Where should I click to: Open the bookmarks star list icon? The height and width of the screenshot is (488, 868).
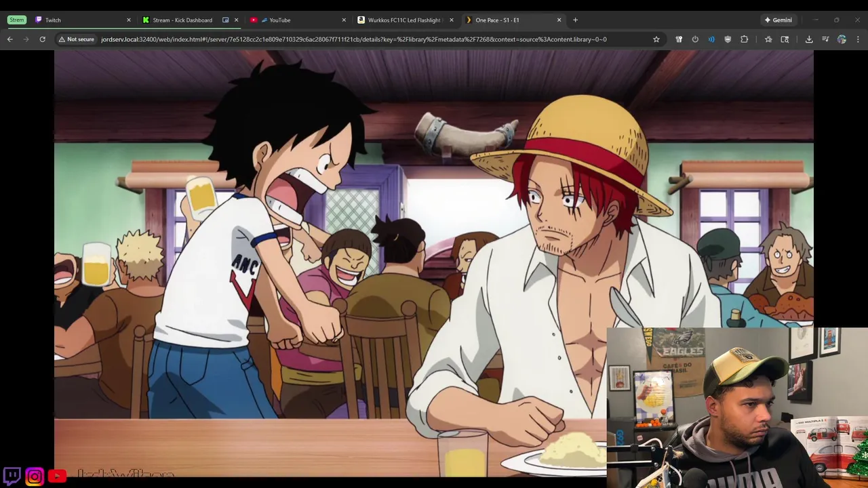(768, 39)
